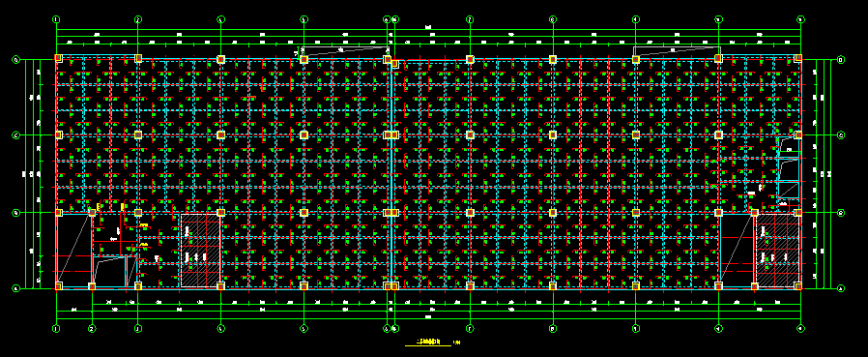Select axis bubble 5 below the plan
Viewport: 868px width, 357px height.
pyautogui.click(x=304, y=329)
